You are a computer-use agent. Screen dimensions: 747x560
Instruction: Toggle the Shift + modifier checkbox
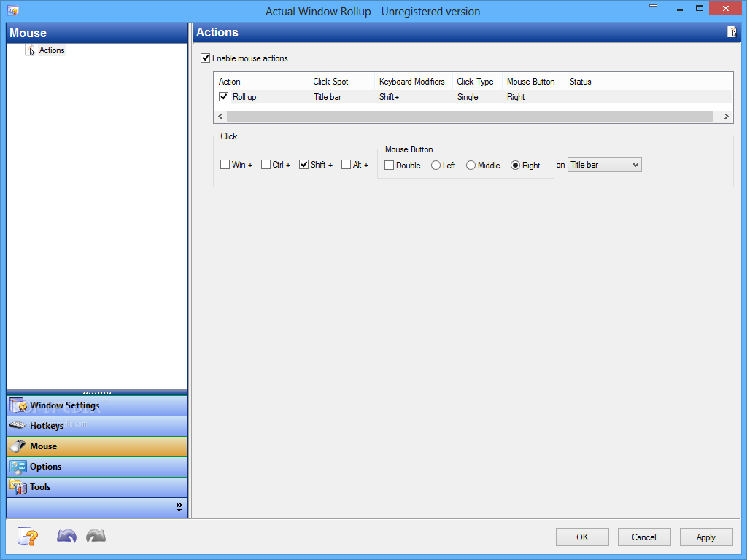304,165
